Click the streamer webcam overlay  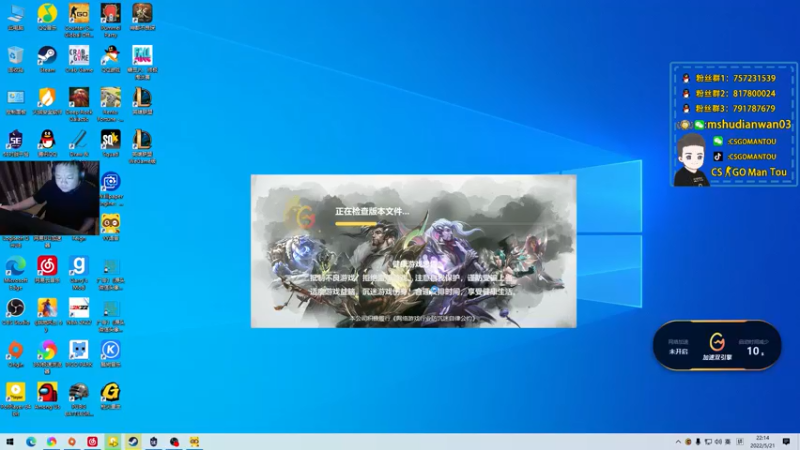tap(49, 198)
